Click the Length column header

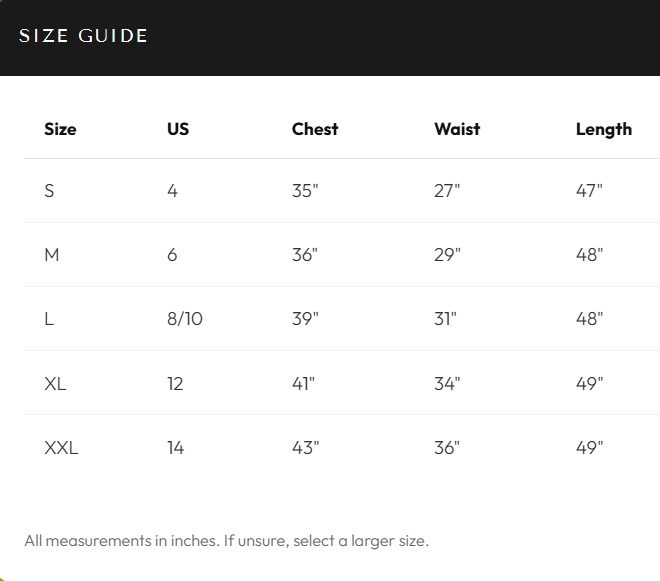pos(604,129)
